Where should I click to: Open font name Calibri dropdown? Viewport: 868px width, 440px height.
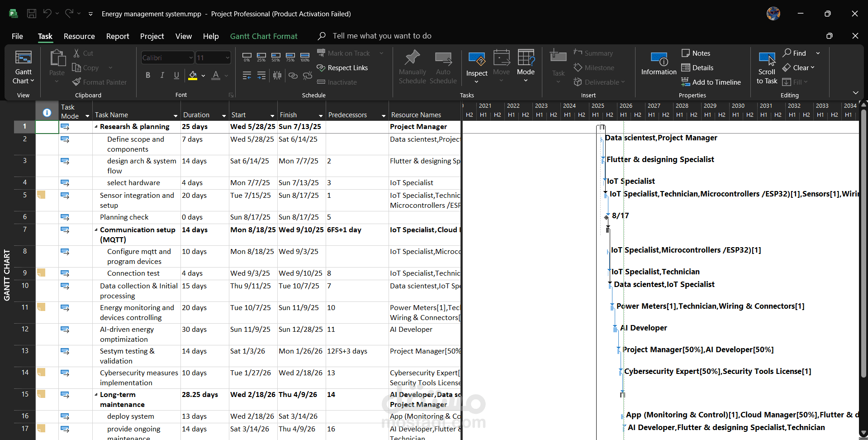click(191, 57)
